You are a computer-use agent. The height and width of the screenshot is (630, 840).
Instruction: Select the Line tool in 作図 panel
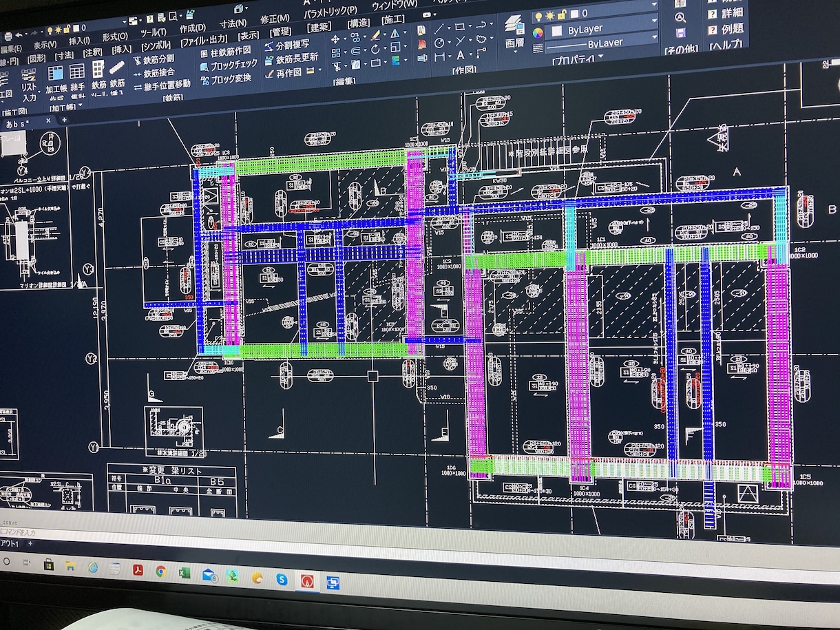point(439,28)
